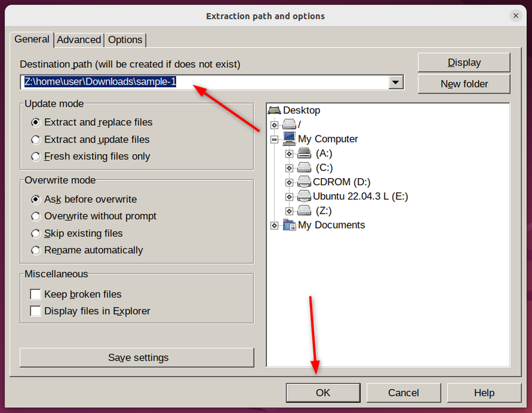Expand the CDROM (D:) node
The image size is (532, 413).
tap(290, 182)
